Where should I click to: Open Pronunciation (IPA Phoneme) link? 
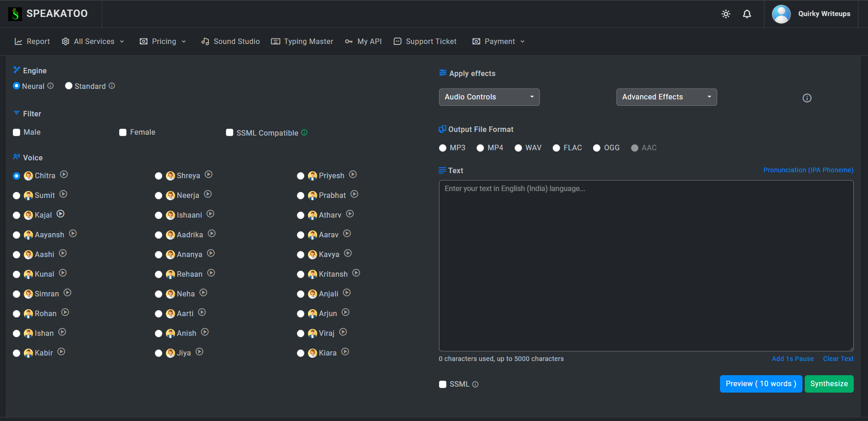808,170
